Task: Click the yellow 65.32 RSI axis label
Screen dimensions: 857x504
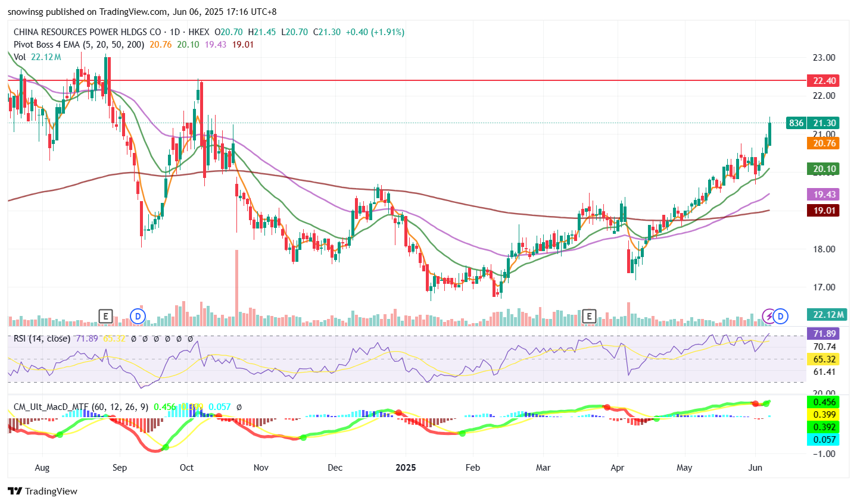Action: tap(824, 359)
